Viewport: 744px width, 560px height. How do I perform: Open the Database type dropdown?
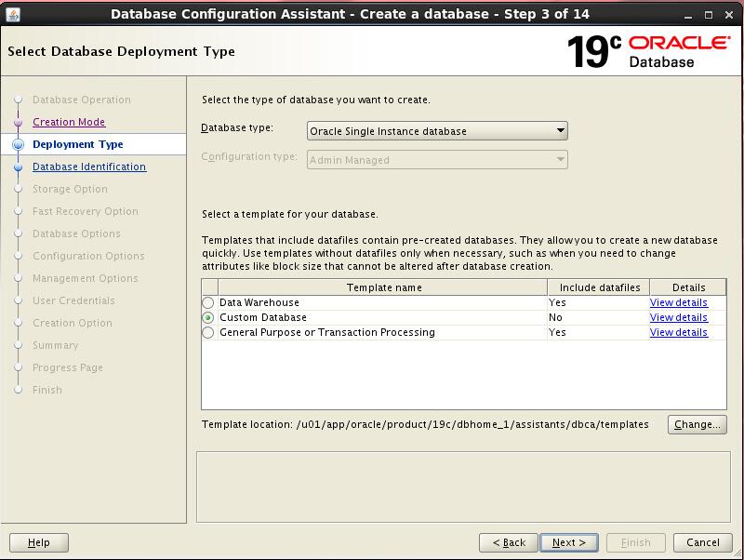[437, 131]
